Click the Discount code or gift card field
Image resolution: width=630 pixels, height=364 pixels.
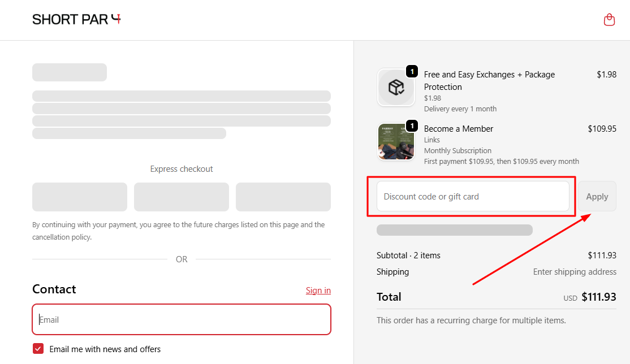(473, 196)
